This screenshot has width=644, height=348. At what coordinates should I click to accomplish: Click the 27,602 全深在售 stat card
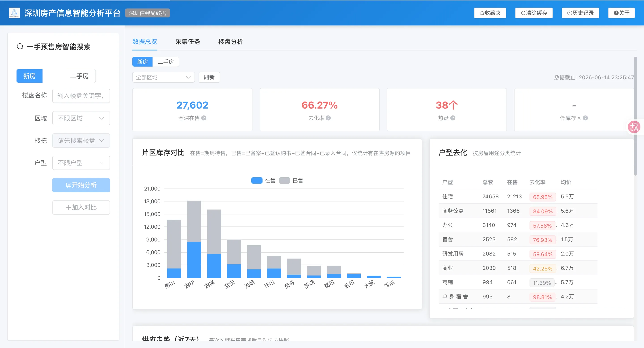(192, 110)
